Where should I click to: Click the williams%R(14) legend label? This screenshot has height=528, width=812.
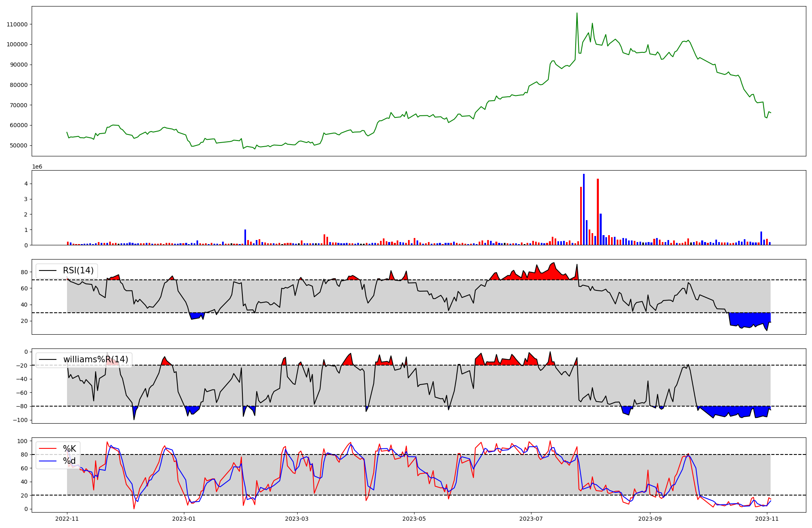[x=95, y=359]
